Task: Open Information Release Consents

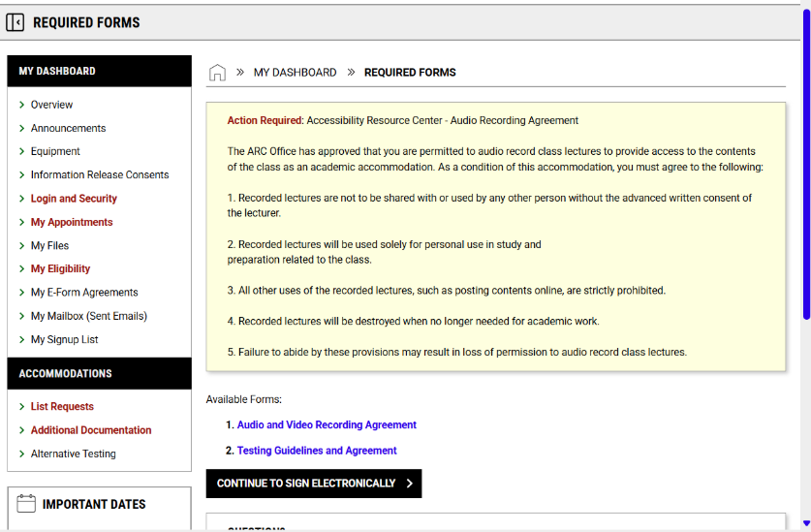Action: click(100, 175)
